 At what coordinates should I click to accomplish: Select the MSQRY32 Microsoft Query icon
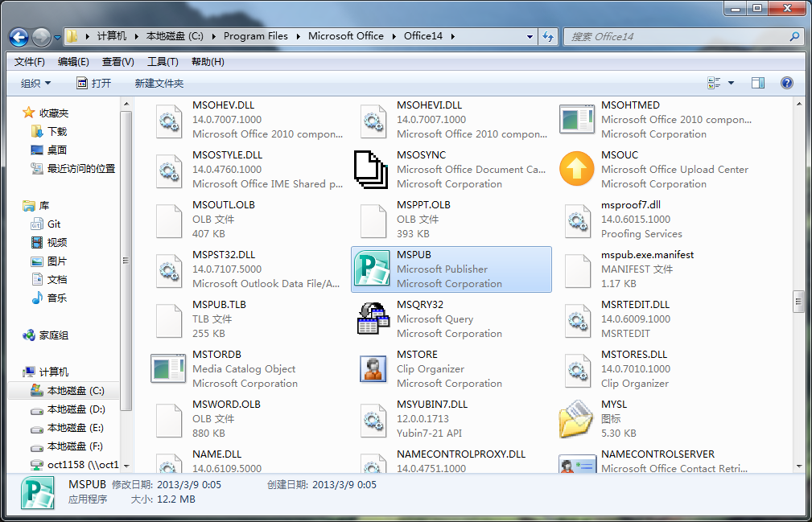click(x=372, y=319)
